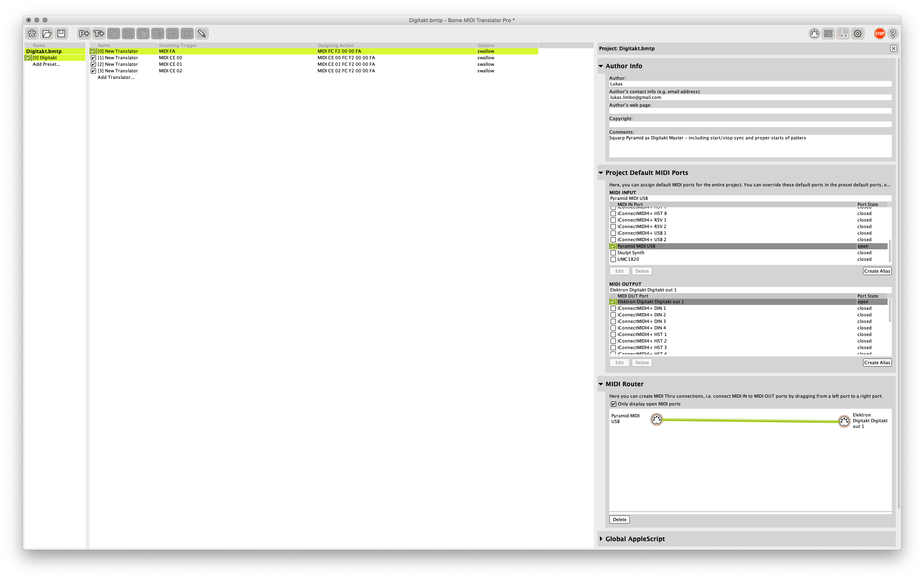
Task: Click the Author's web page field
Action: click(750, 111)
